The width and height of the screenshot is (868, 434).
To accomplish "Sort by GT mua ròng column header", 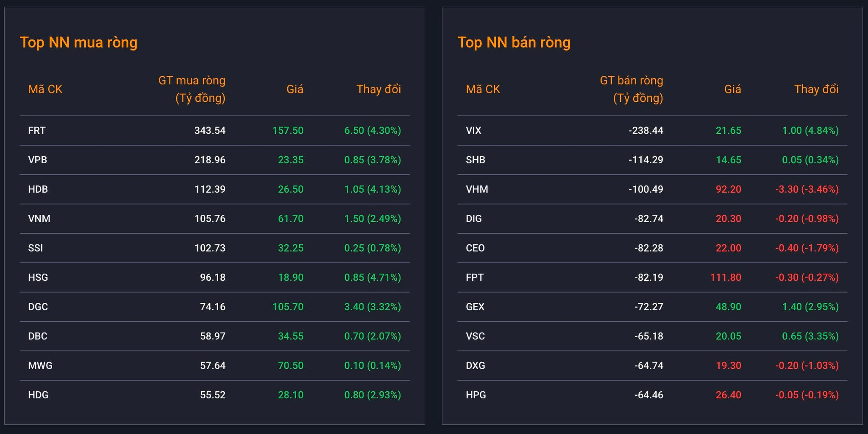I will point(192,89).
